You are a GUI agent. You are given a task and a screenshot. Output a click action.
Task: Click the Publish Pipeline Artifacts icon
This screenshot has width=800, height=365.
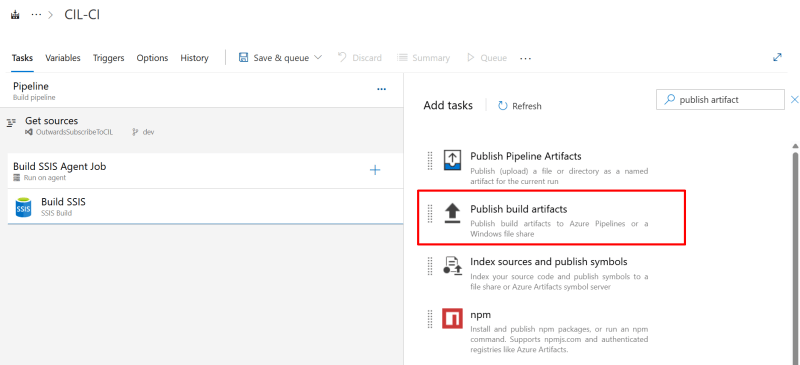click(452, 160)
